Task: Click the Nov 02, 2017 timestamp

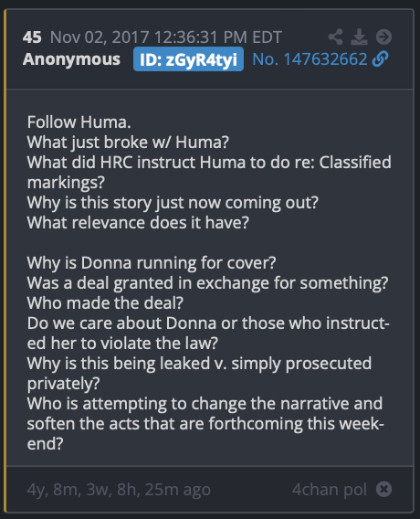Action: 165,37
